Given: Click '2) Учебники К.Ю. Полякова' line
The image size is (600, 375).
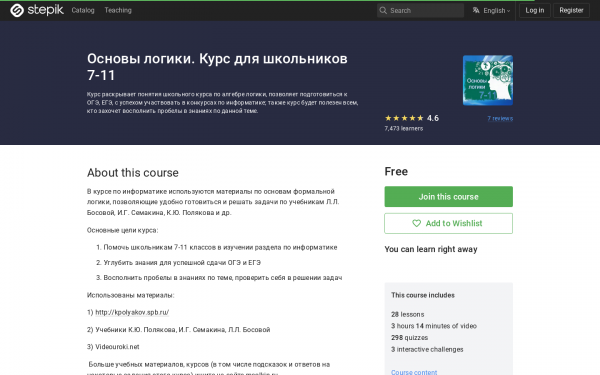Looking at the screenshot, I should [178, 329].
